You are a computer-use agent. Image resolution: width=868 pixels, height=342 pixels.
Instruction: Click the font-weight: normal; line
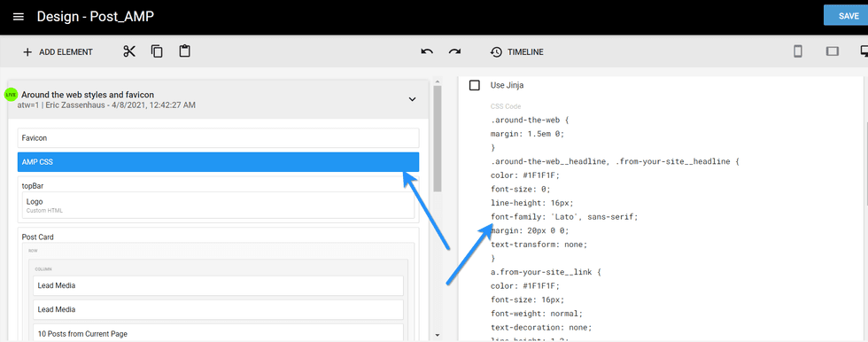tap(537, 314)
